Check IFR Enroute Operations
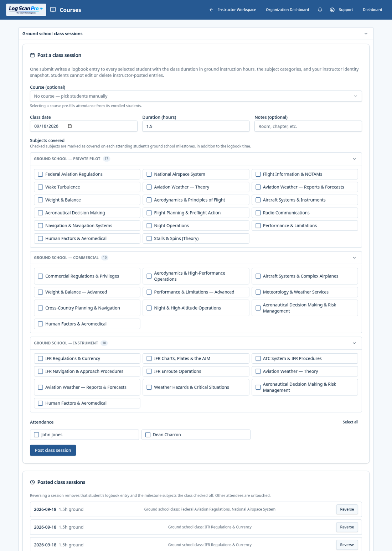392x551 pixels. (x=149, y=371)
